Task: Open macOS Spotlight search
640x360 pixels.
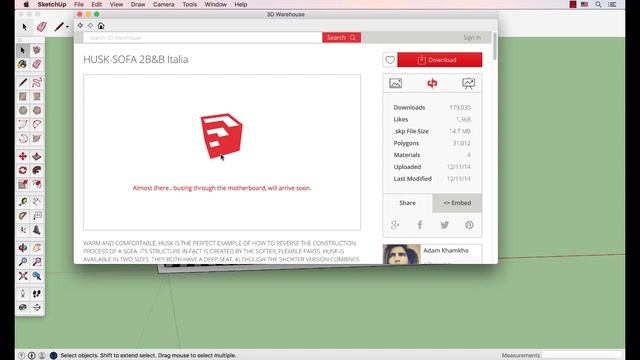Action: [x=598, y=4]
